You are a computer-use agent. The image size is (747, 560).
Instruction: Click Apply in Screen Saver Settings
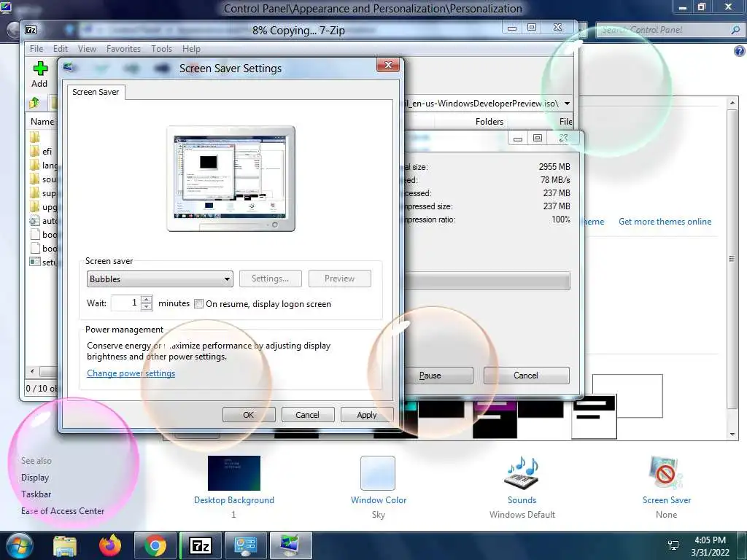tap(367, 415)
